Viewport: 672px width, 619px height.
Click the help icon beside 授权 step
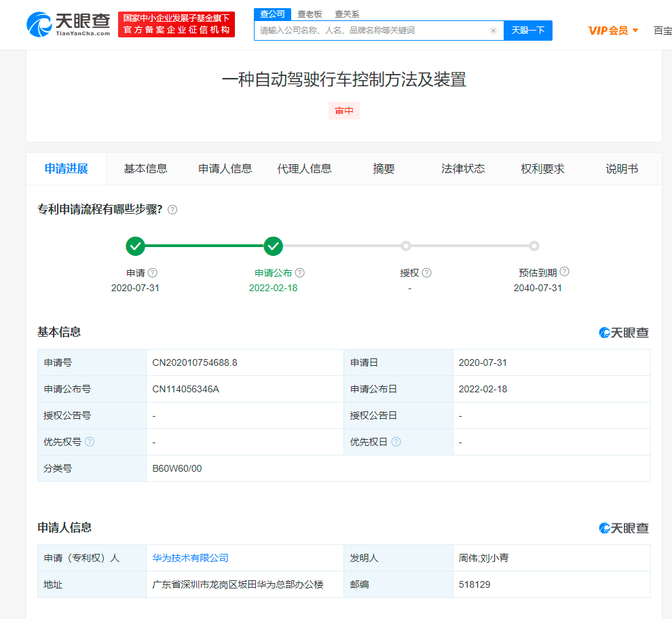coord(426,273)
